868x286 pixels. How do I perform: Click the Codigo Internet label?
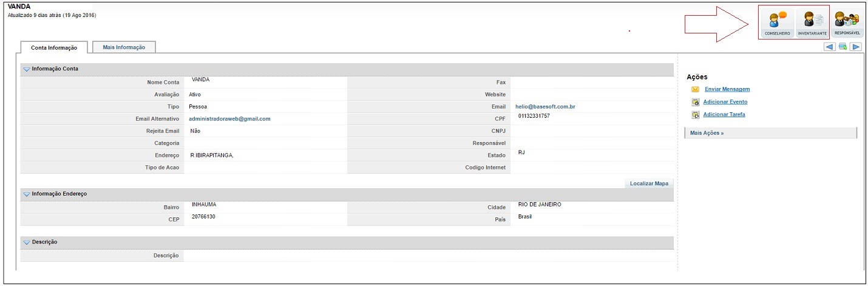486,168
